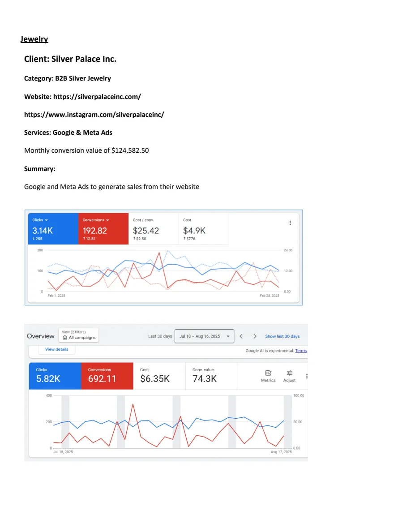Open the three-dot menu beside Adjust
Image resolution: width=411 pixels, height=532 pixels.
tap(307, 376)
